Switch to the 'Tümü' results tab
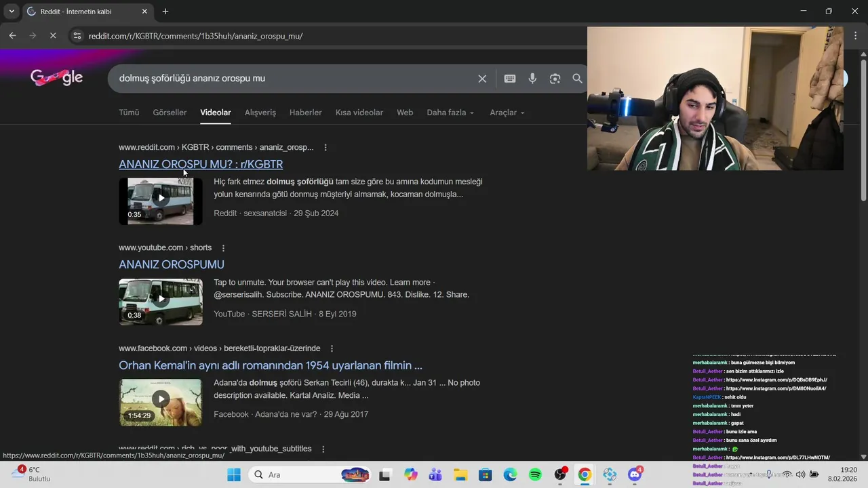Viewport: 868px width, 488px height. [x=129, y=113]
